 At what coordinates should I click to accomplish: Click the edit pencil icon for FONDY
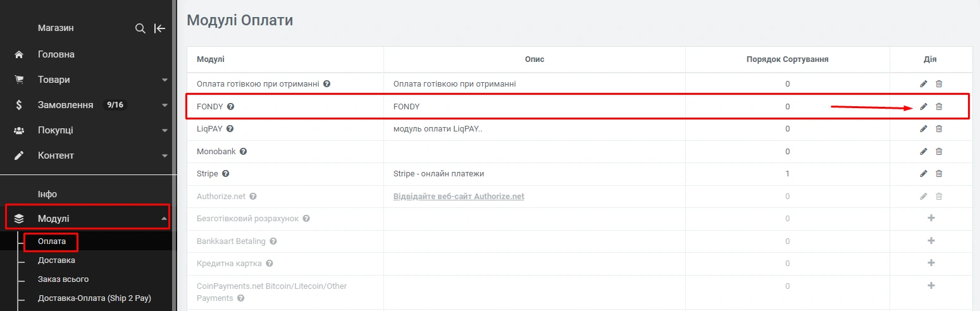pyautogui.click(x=923, y=106)
